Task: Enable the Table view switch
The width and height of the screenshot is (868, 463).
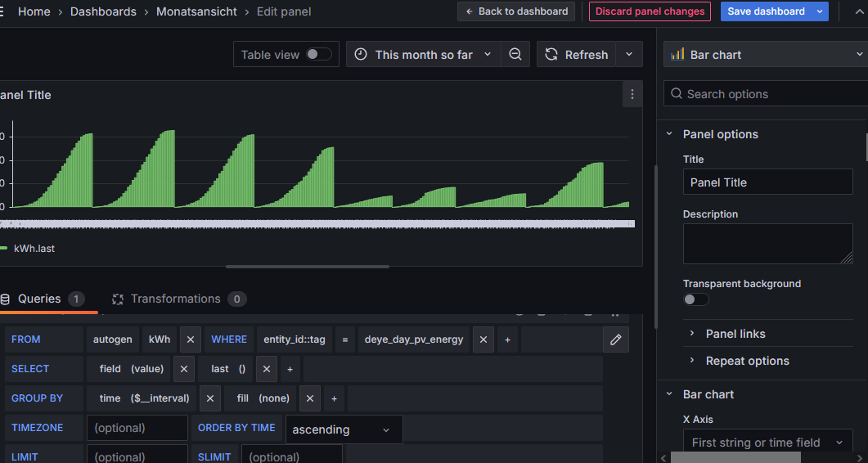Action: (318, 55)
